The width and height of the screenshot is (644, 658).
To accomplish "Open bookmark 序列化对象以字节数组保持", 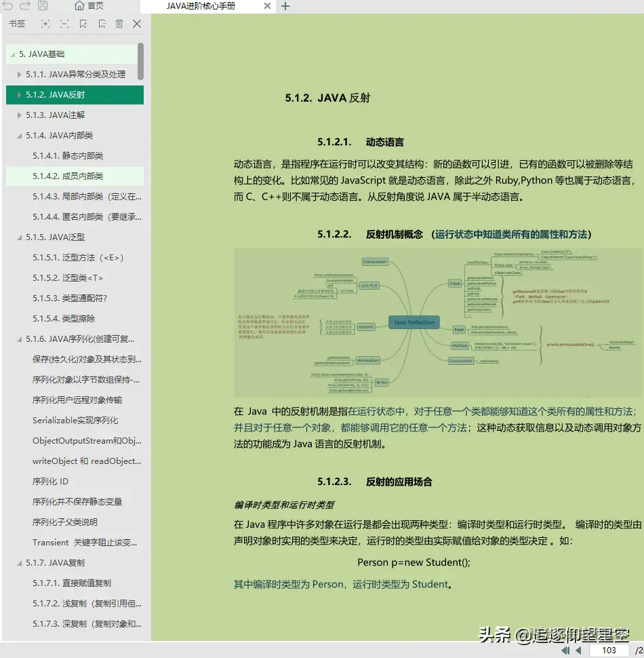I will (86, 380).
